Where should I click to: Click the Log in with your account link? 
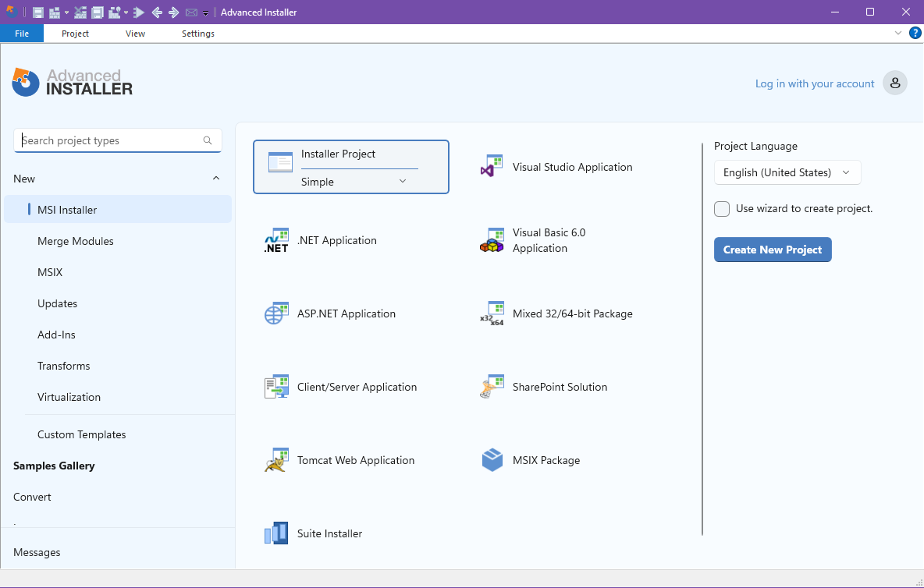click(x=815, y=83)
